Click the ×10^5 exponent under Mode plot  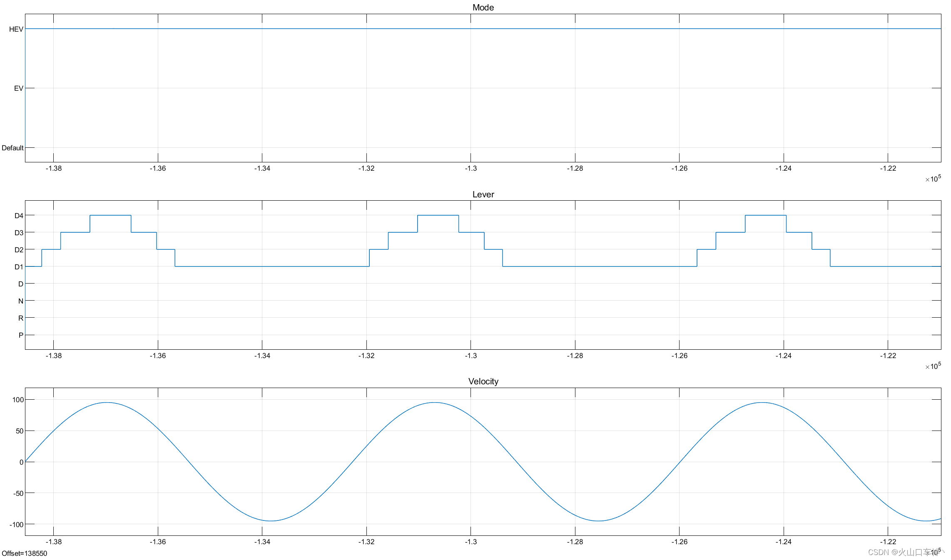coord(933,179)
